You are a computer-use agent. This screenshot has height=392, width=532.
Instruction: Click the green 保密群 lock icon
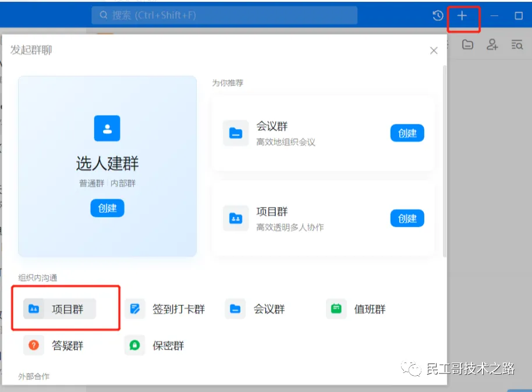click(x=134, y=345)
